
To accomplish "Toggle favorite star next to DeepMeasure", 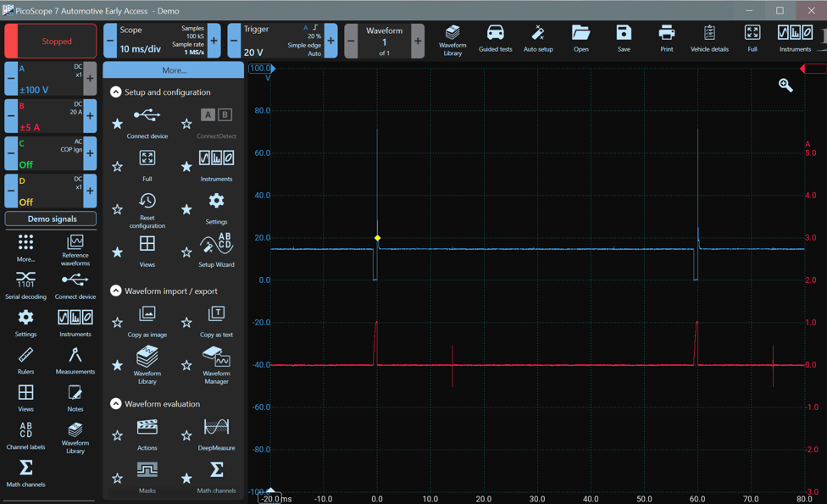I will (186, 436).
